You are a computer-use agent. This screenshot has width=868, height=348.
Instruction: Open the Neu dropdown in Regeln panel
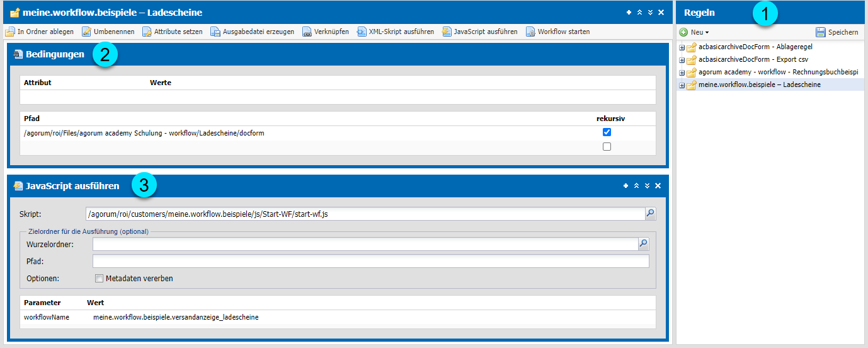[x=695, y=32]
